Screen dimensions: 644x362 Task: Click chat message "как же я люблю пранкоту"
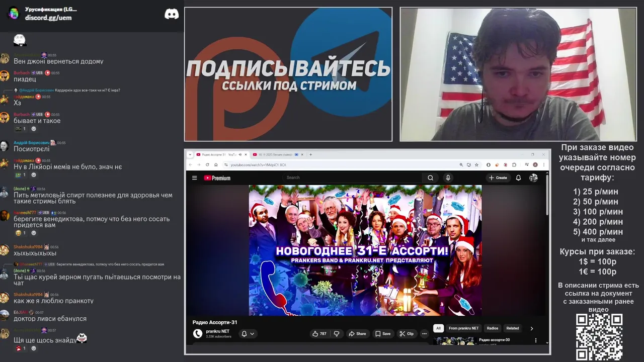click(53, 301)
